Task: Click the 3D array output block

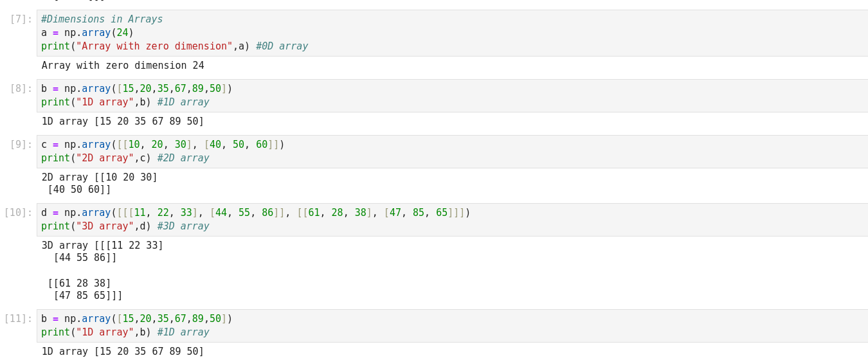Action: [103, 271]
